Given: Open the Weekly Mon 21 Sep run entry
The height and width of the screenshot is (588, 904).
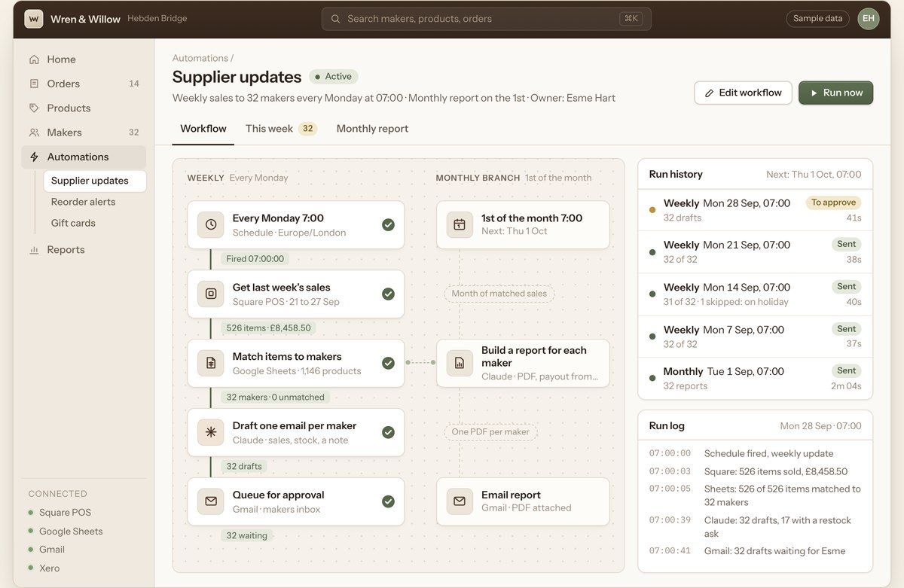Looking at the screenshot, I should point(756,252).
